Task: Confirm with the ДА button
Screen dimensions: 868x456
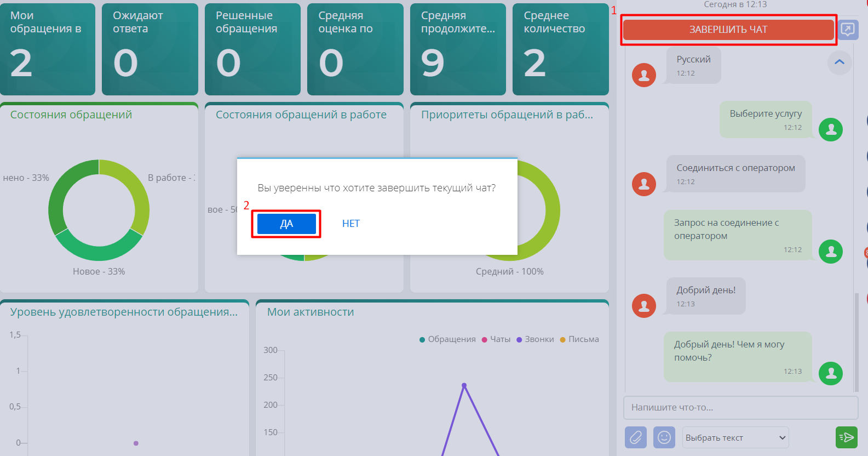Action: [286, 224]
